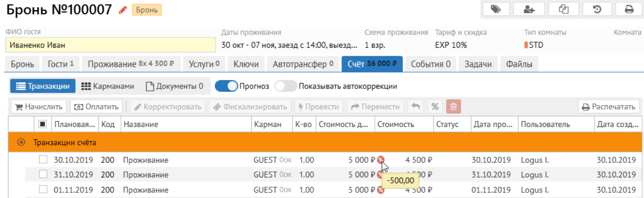
Task: Click the tag icon button
Action: pyautogui.click(x=496, y=9)
